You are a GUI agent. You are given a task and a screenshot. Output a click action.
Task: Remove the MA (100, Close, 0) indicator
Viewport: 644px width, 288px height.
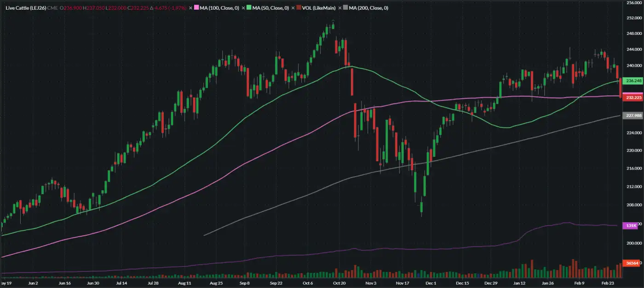[191, 8]
